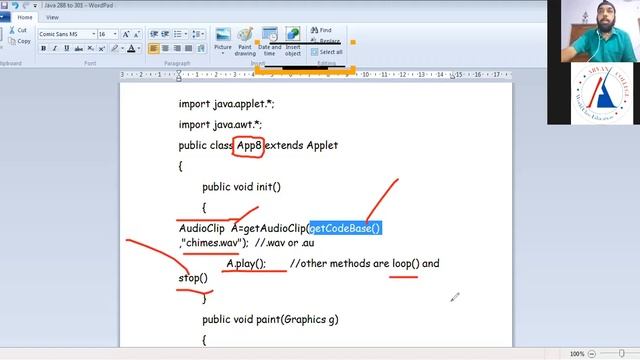
Task: Expand the bullet list style dropdown arrow
Action: click(x=186, y=34)
